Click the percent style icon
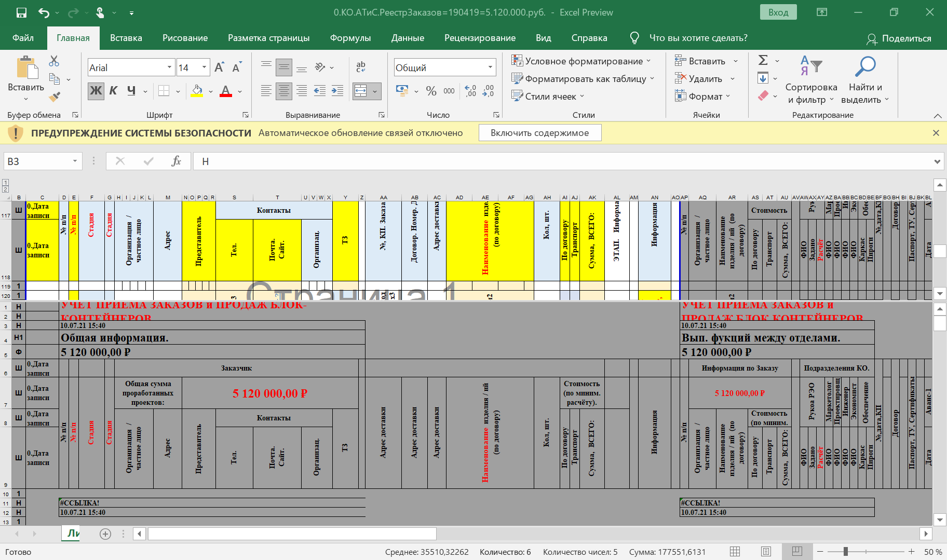The height and width of the screenshot is (560, 947). click(431, 91)
